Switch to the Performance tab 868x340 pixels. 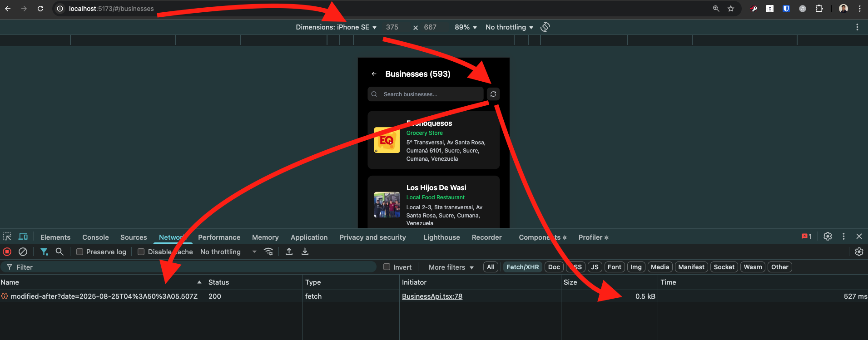pos(219,237)
